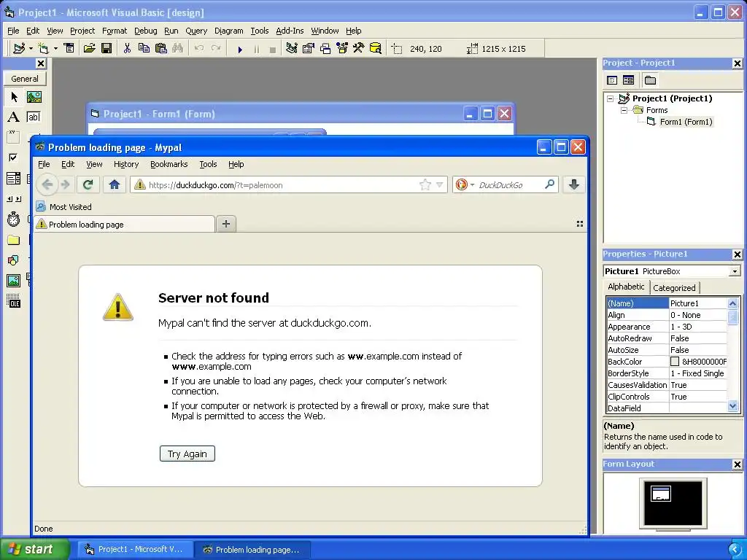747x560 pixels.
Task: Open the Add Project dropdown arrow
Action: click(x=31, y=49)
